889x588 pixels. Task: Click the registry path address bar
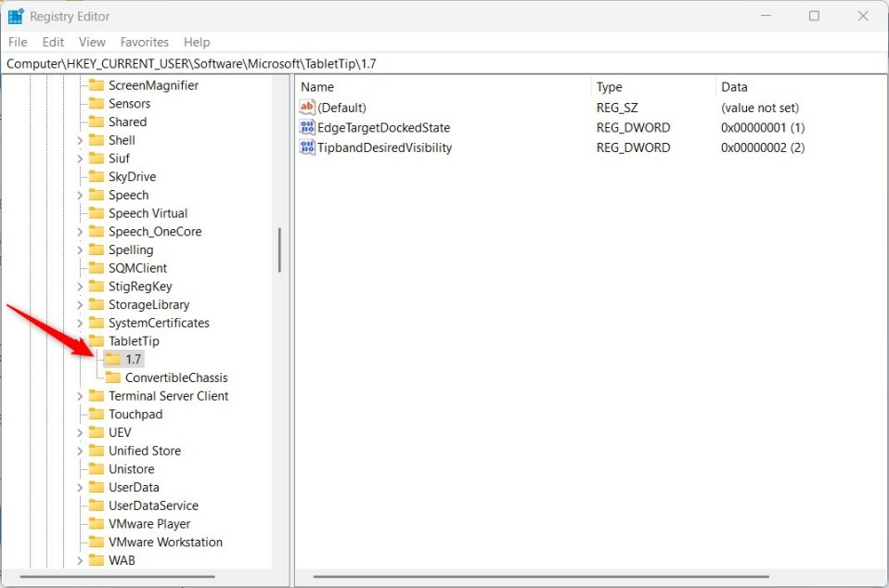coord(444,63)
